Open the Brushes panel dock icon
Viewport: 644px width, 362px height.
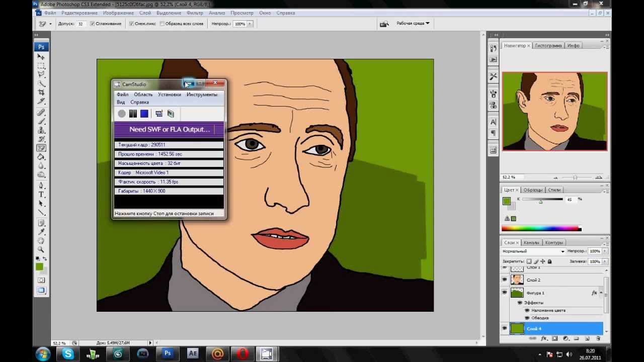click(493, 94)
